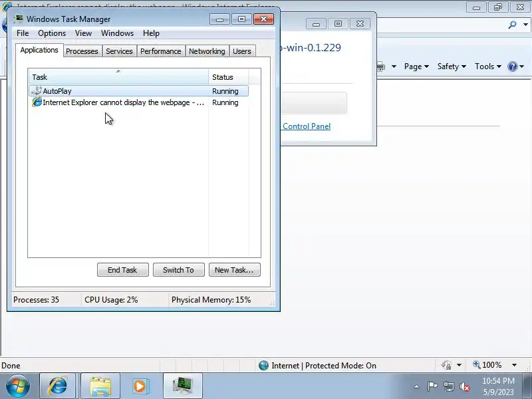Screen dimensions: 532x399
Task: Click the search magnifier icon in Internet Explorer
Action: point(512,25)
